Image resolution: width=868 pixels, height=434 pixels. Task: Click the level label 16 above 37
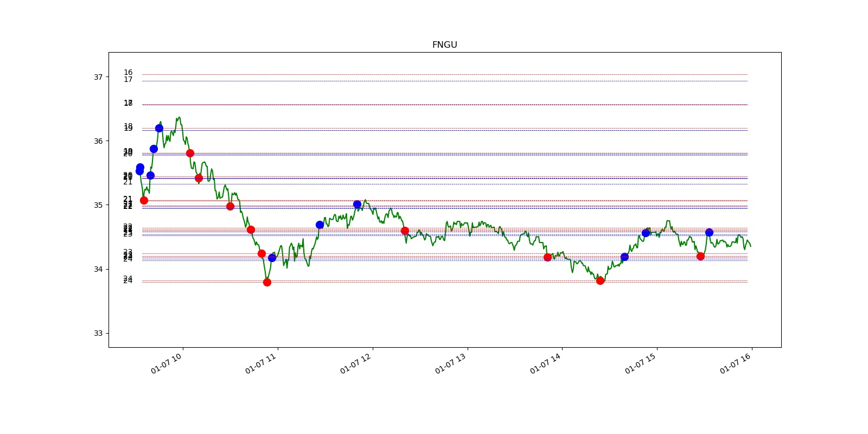128,72
